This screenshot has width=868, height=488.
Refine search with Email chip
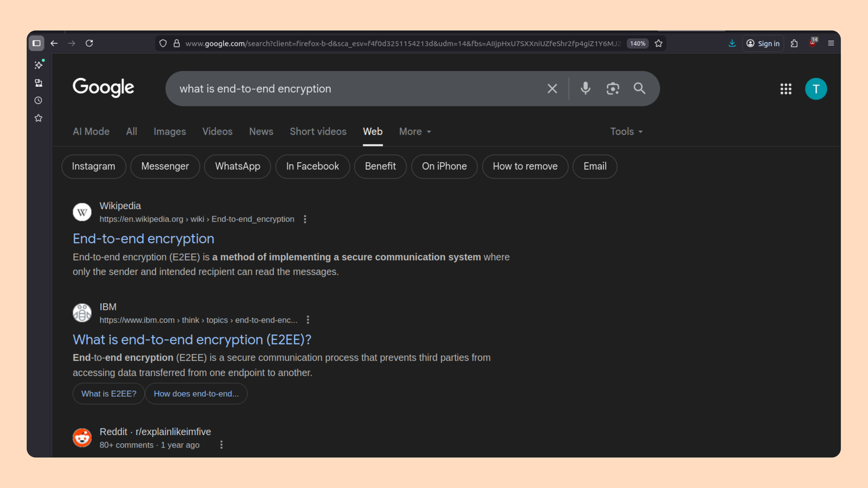pos(595,166)
